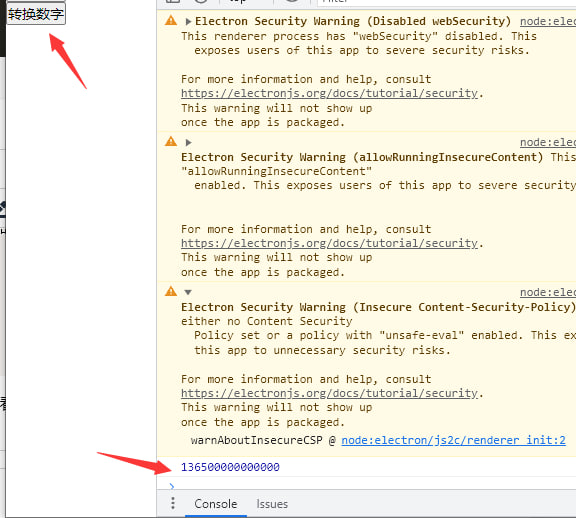Open node:electron/js2c/renderer_init:2 source link
This screenshot has height=518, width=576.
coord(453,440)
